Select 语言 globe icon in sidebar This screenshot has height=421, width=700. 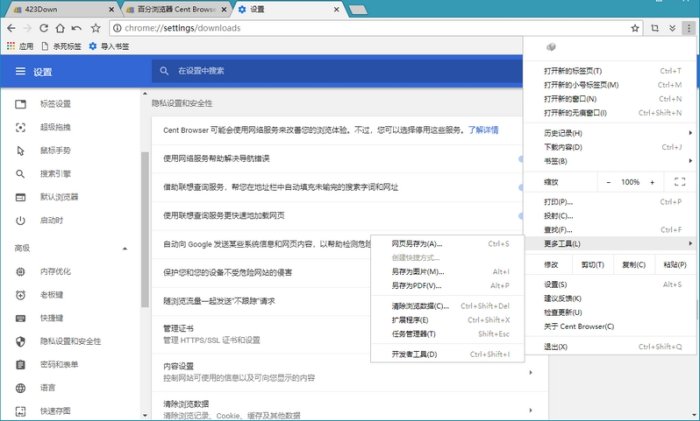21,388
